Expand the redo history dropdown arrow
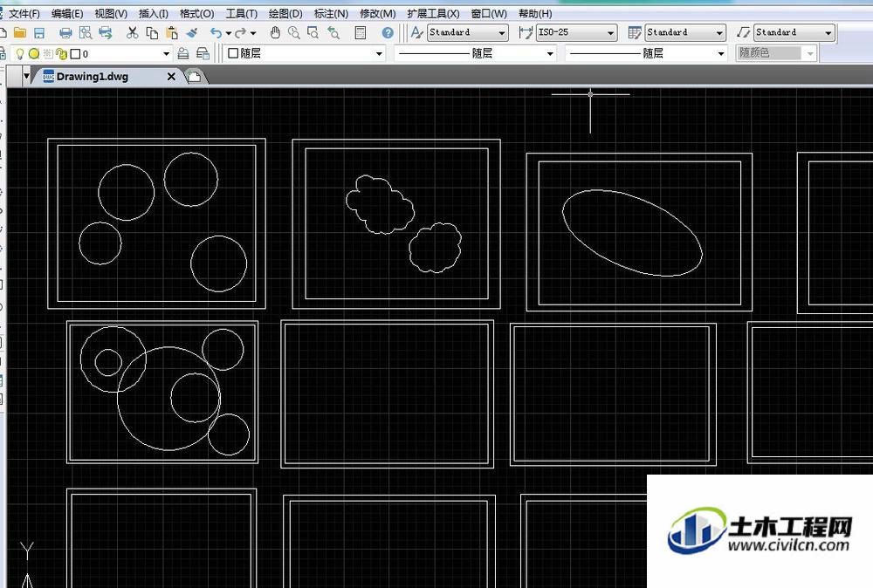Screen dimensions: 873x588 [x=253, y=33]
